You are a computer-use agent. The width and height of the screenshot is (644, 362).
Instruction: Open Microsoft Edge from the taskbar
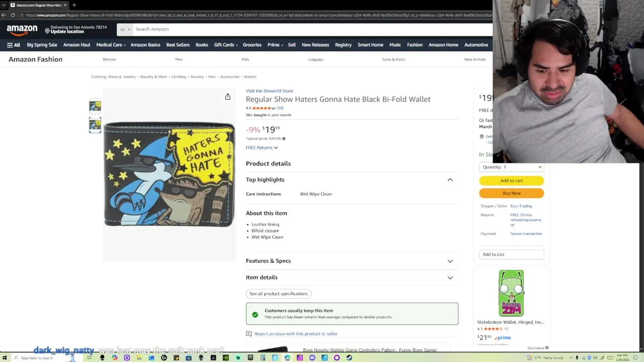pos(287,357)
